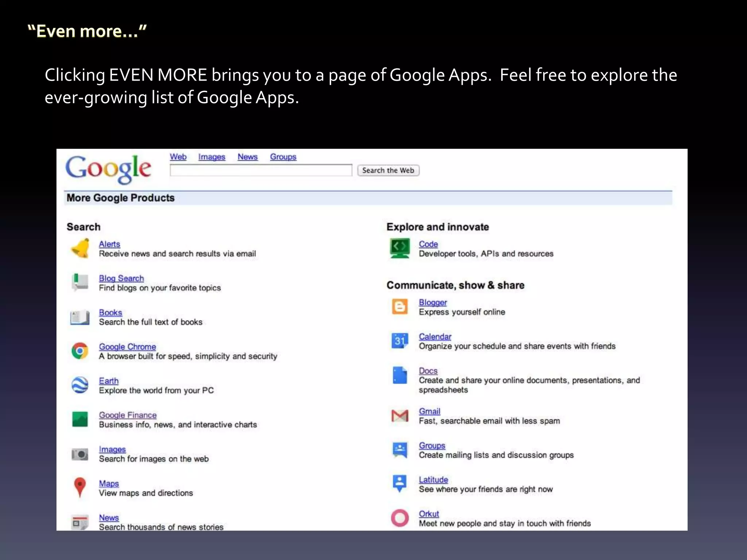Click text 'Search thousands of news stories'

(x=161, y=527)
